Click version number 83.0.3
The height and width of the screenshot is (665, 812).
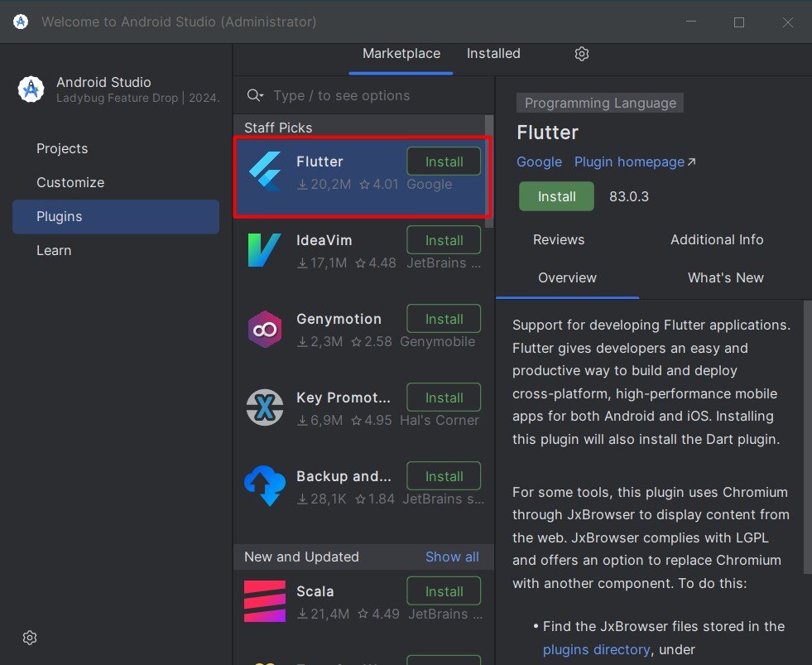click(629, 196)
